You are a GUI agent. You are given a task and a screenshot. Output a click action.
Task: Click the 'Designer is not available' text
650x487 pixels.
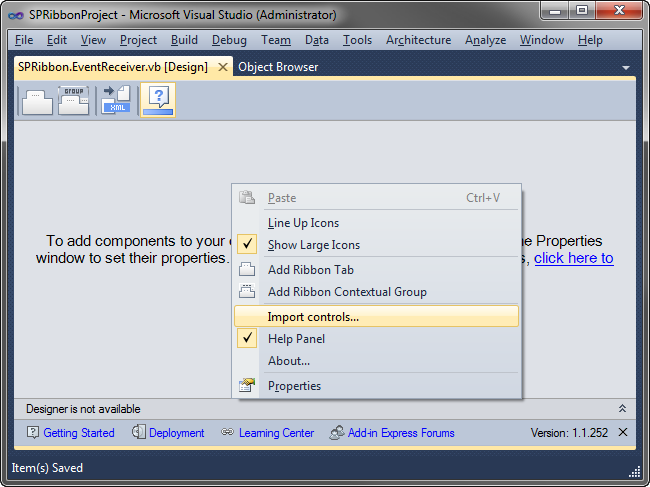coord(83,409)
